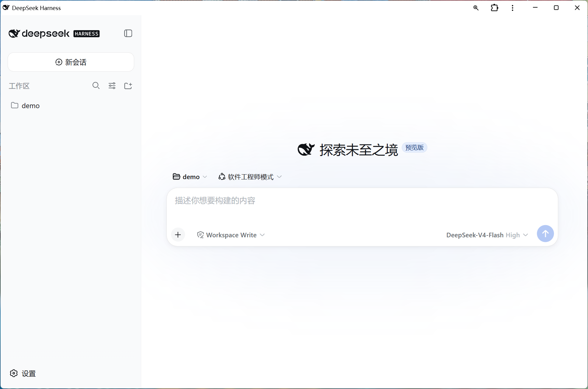Open 设置 settings at sidebar bottom

click(x=23, y=373)
